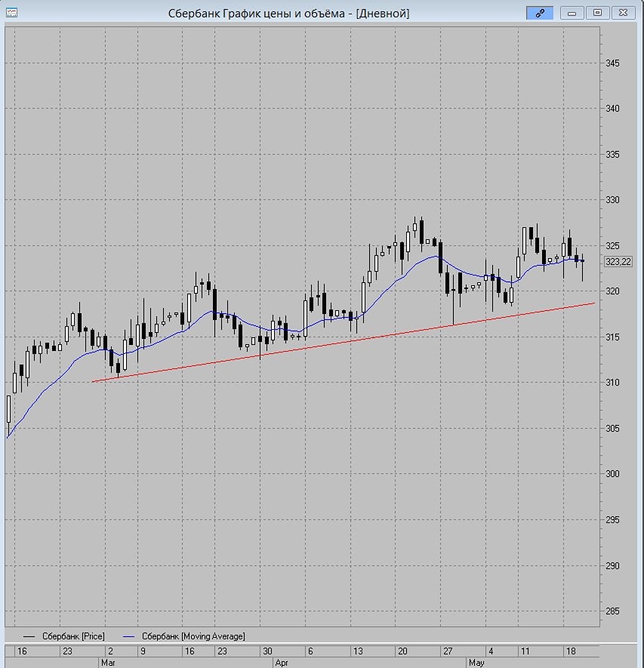Click the 310 price axis label
Screen dimensions: 644x668
(612, 383)
